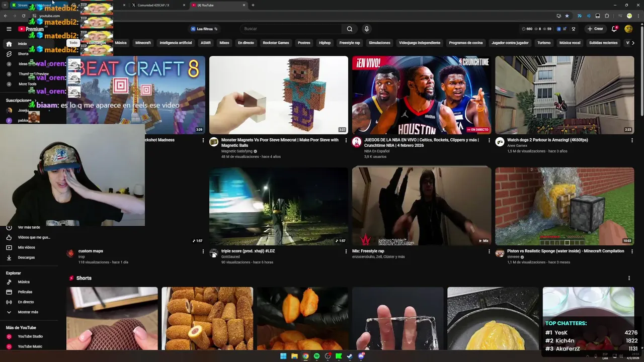
Task: Select the Inteligencia artificial chip
Action: (x=176, y=43)
